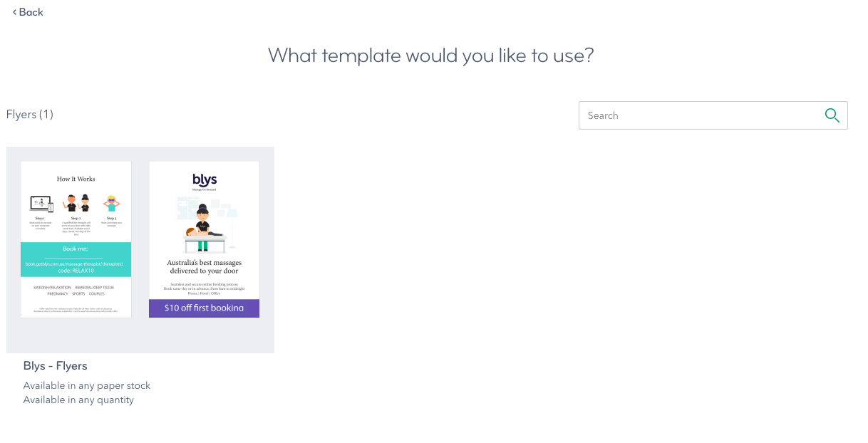
Task: Click the Flyers (1) category label
Action: point(30,114)
